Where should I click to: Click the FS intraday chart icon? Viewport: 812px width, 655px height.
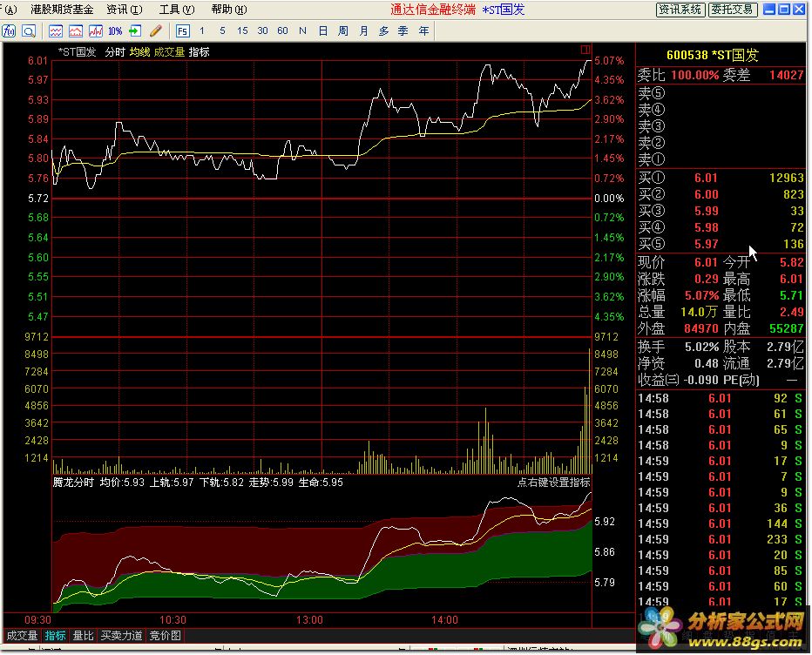click(x=182, y=31)
